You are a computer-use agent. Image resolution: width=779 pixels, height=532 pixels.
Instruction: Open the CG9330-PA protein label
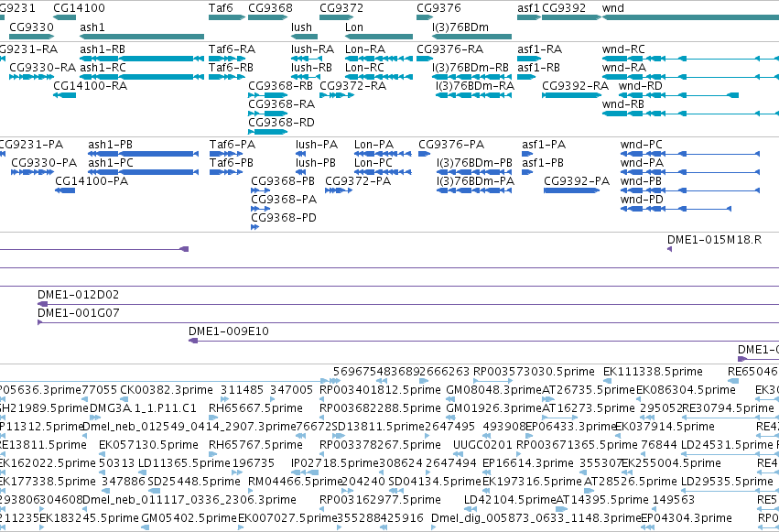pos(44,163)
